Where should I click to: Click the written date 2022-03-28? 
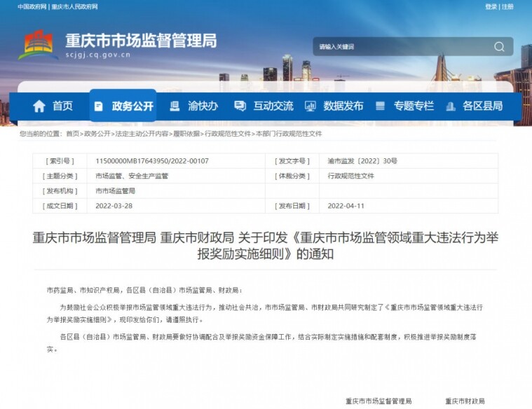coord(114,206)
